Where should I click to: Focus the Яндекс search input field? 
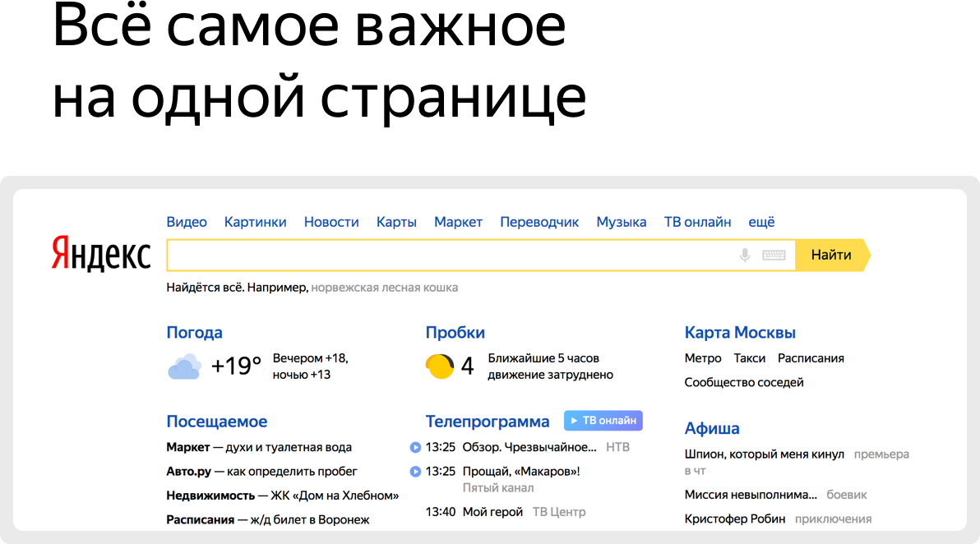(481, 255)
